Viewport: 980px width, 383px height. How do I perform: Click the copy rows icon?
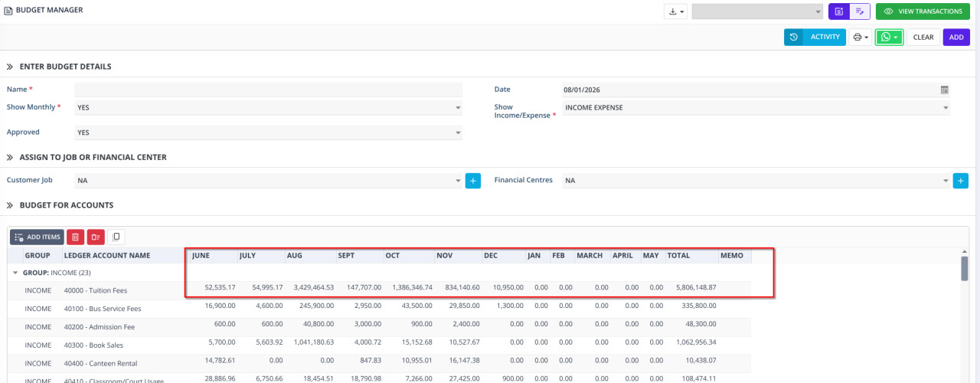[116, 237]
